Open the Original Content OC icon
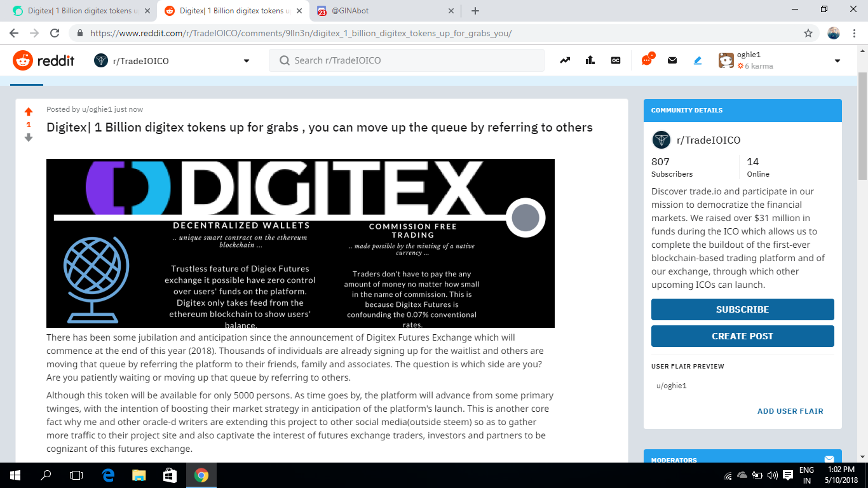 pyautogui.click(x=615, y=60)
